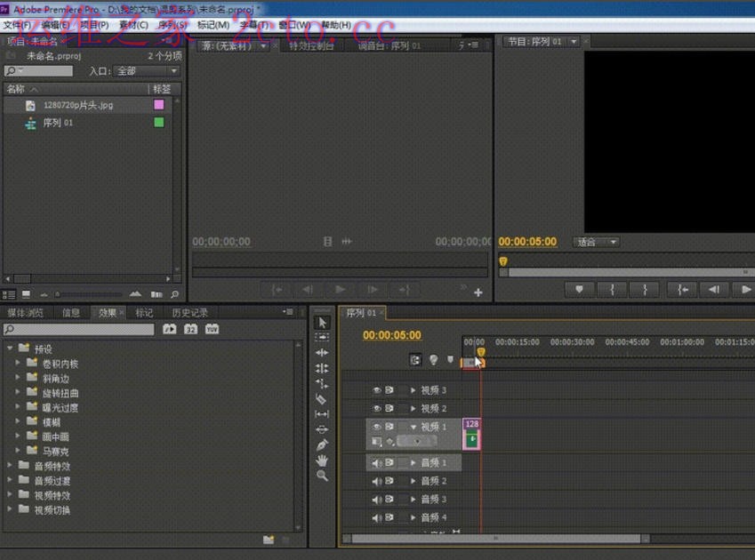
Task: Click play button in program monitor
Action: click(744, 289)
